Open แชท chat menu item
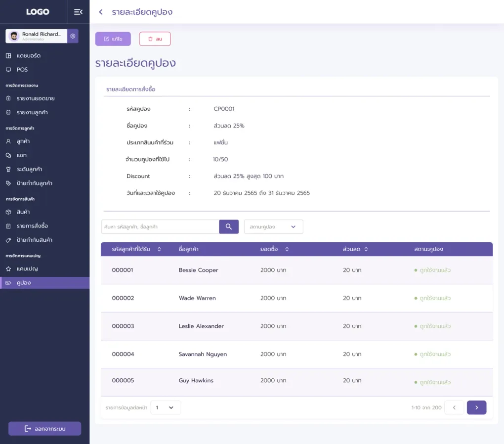This screenshot has height=444, width=504. [44, 155]
